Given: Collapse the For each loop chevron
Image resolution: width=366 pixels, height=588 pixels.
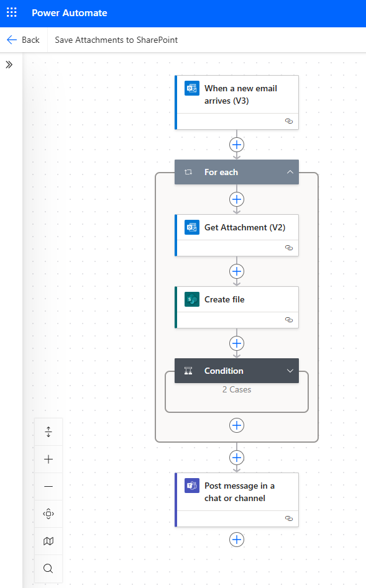Looking at the screenshot, I should (x=290, y=172).
